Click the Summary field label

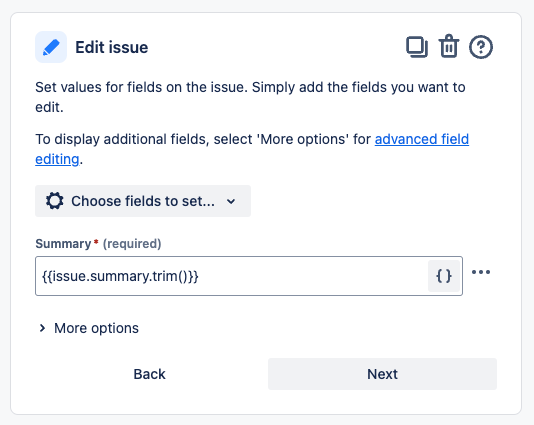coord(63,244)
